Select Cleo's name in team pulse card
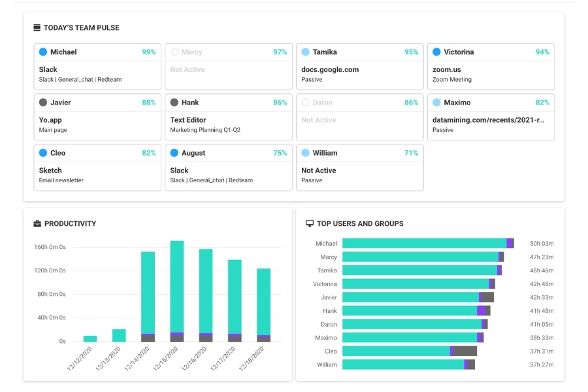Screen dimensions: 588x392 (57, 153)
